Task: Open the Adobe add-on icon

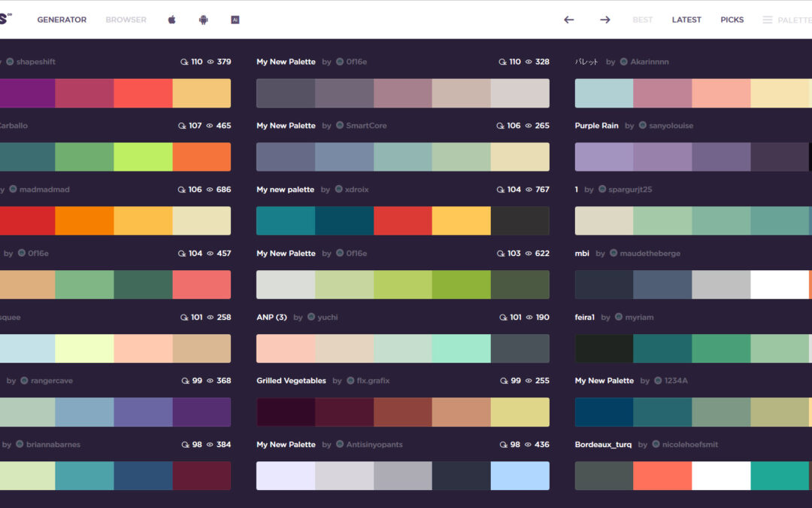Action: (235, 20)
